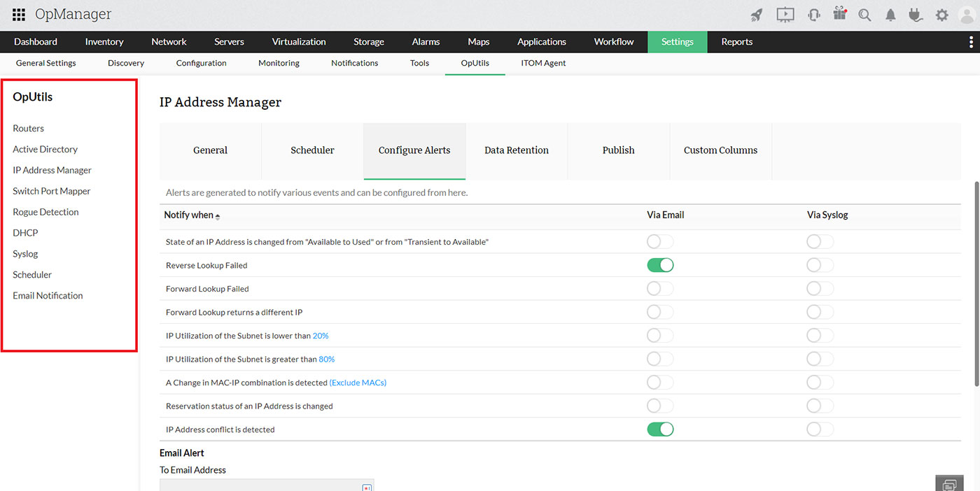Enable email for utilization lower than 20%
The image size is (980, 491).
point(660,336)
